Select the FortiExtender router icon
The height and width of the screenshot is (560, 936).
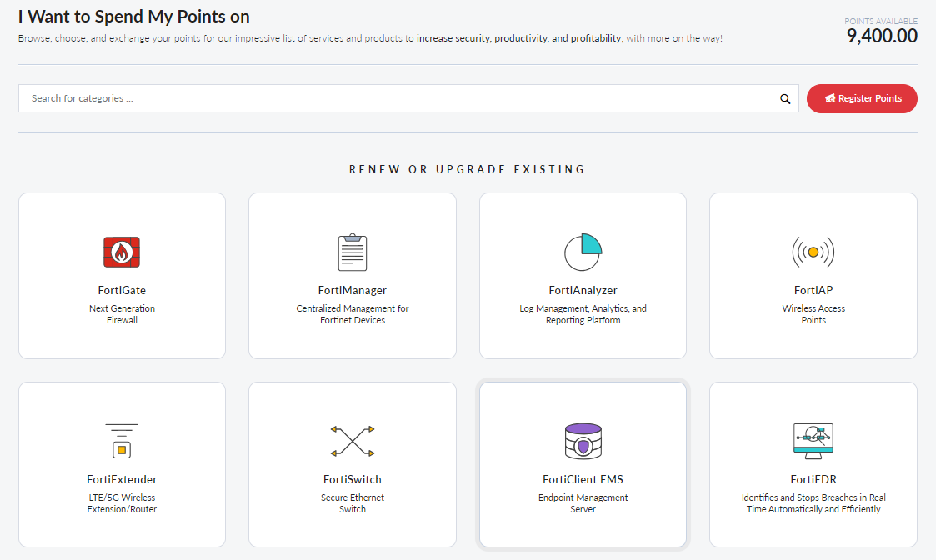click(x=122, y=441)
